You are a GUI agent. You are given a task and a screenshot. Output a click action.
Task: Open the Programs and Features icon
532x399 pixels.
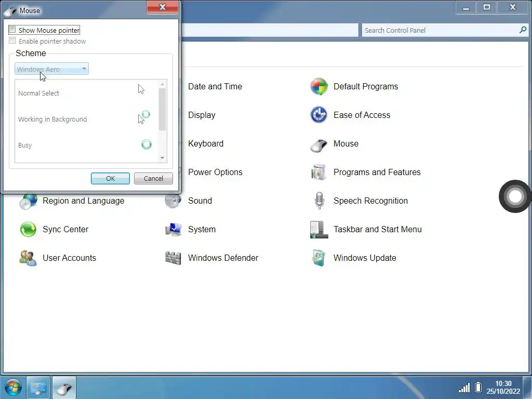[x=319, y=172]
